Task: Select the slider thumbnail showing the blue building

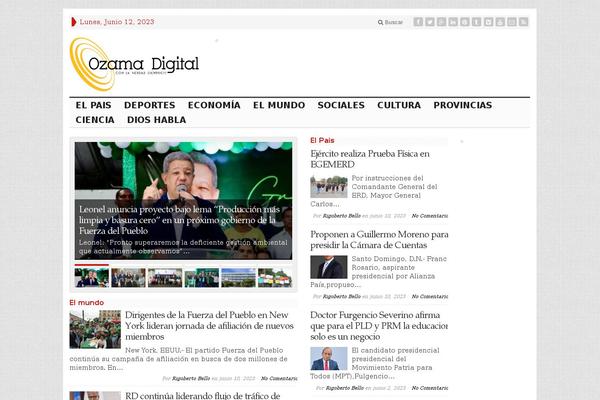Action: point(238,278)
